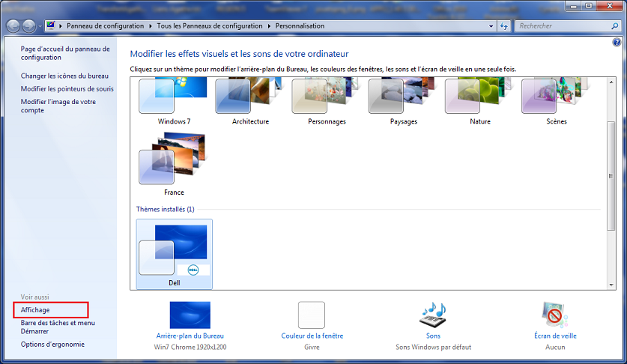Open the recent pages dropdown next to Forward
This screenshot has height=364, width=627.
coord(40,26)
